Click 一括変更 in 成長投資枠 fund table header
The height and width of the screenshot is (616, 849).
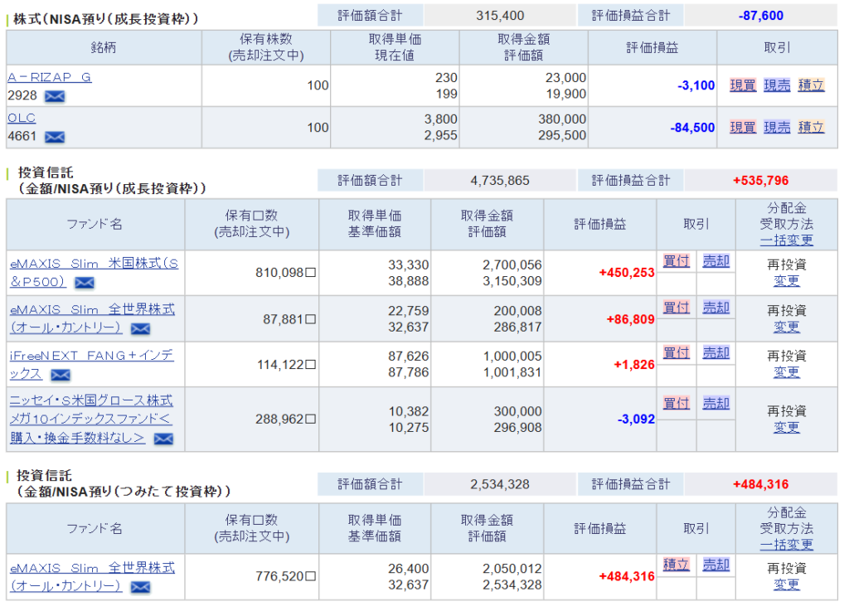click(x=786, y=240)
